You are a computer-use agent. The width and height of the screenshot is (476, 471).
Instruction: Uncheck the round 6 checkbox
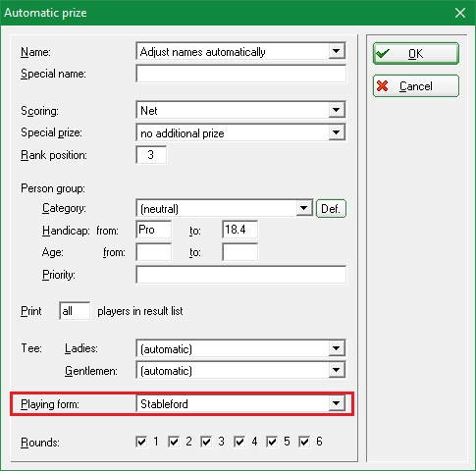pyautogui.click(x=304, y=442)
